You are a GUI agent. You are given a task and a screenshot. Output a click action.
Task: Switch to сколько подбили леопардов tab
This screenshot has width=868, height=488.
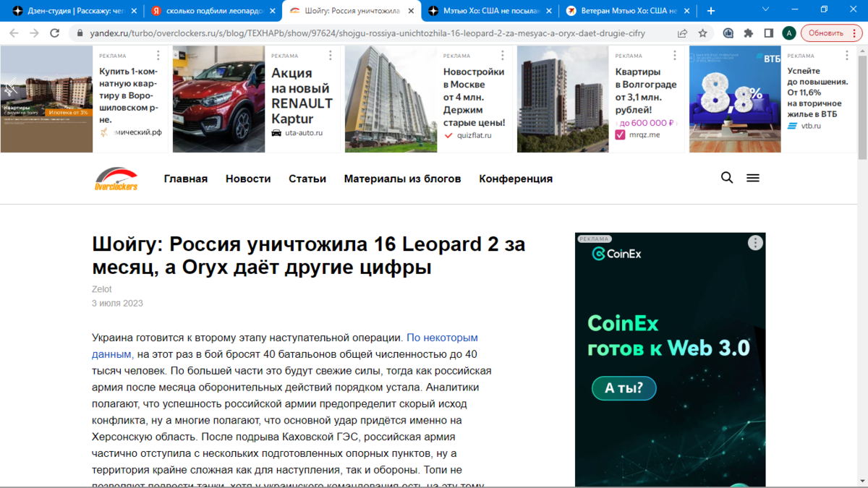point(212,11)
